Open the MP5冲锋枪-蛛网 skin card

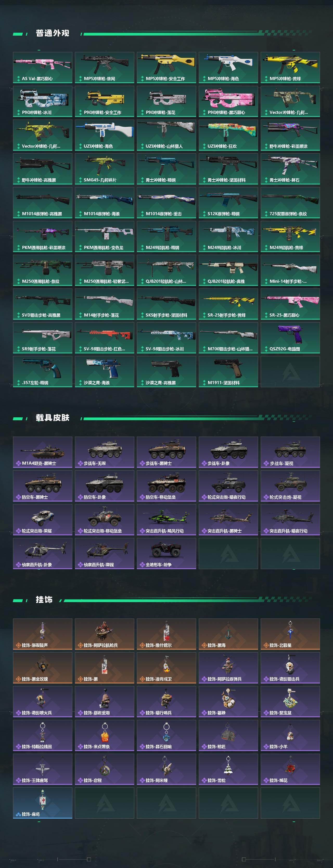105,67
